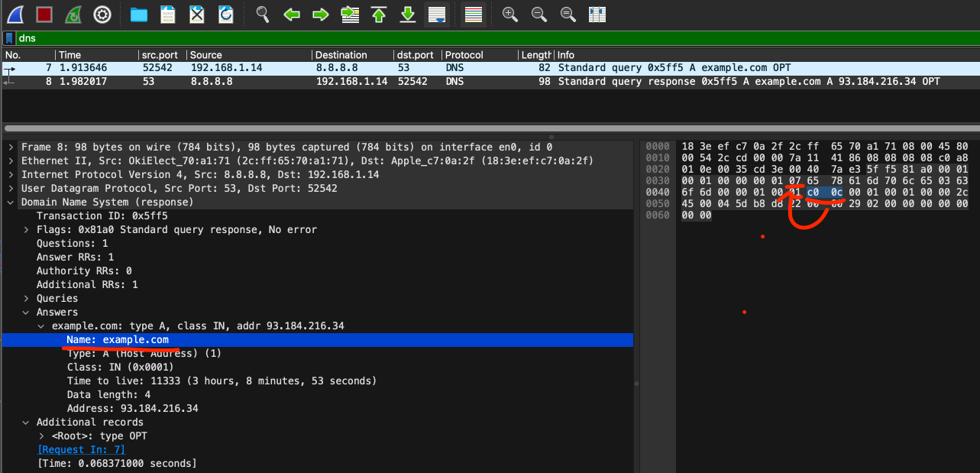
Task: Click the display filter field containing dns
Action: click(x=496, y=37)
